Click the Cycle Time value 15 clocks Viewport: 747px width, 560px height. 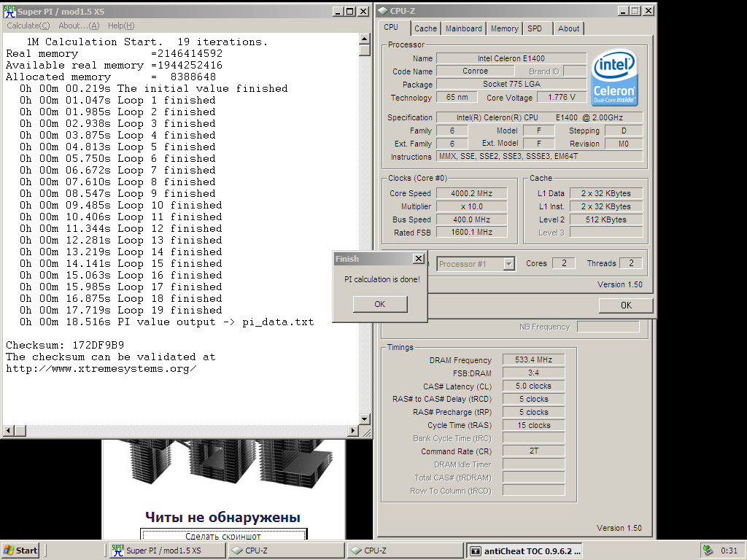point(533,425)
